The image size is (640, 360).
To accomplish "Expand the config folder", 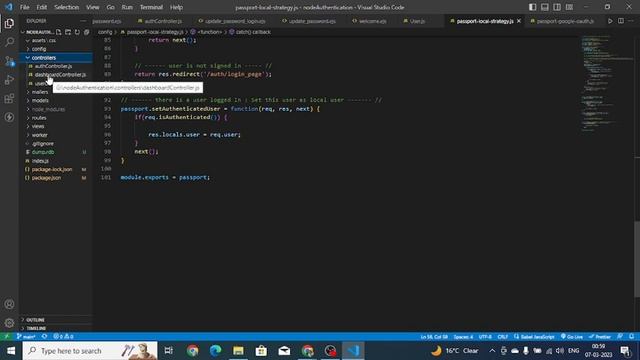I will 39,49.
